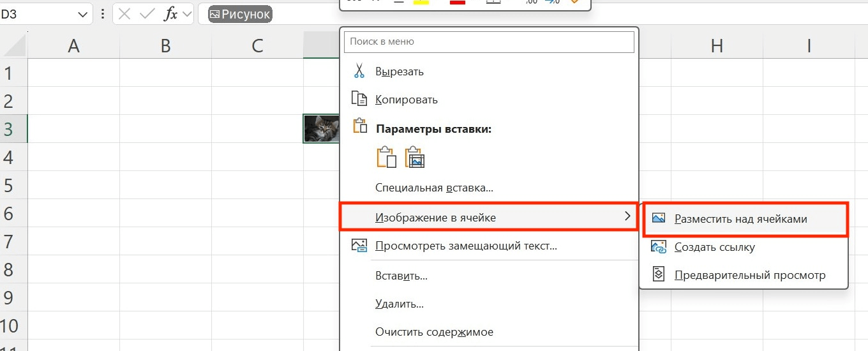Select the first Paste option icon

pos(386,157)
